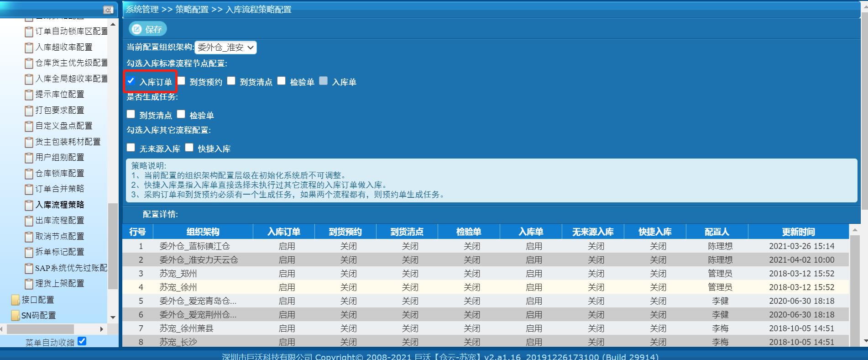Click the greyed 入库单 checkbox
868x360 pixels.
[324, 81]
